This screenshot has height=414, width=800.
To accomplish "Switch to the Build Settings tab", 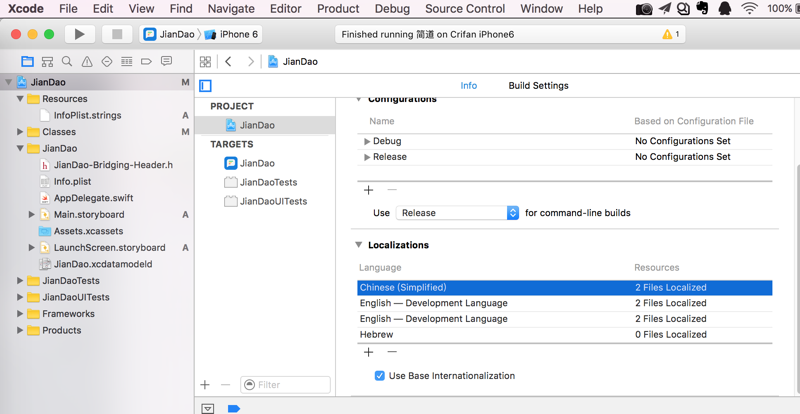I will [x=538, y=86].
